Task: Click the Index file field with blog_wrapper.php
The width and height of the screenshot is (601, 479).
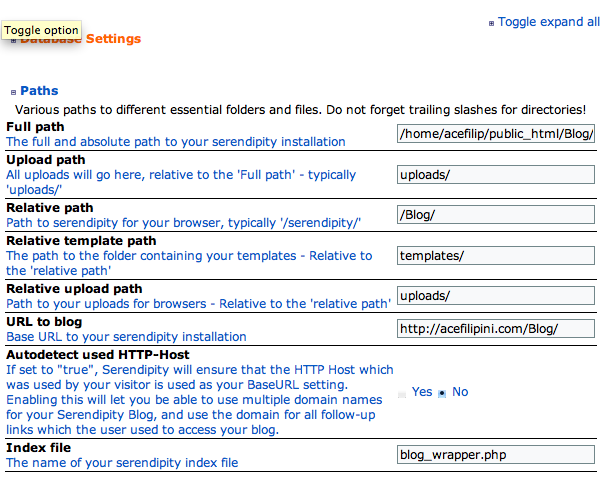Action: click(x=496, y=454)
